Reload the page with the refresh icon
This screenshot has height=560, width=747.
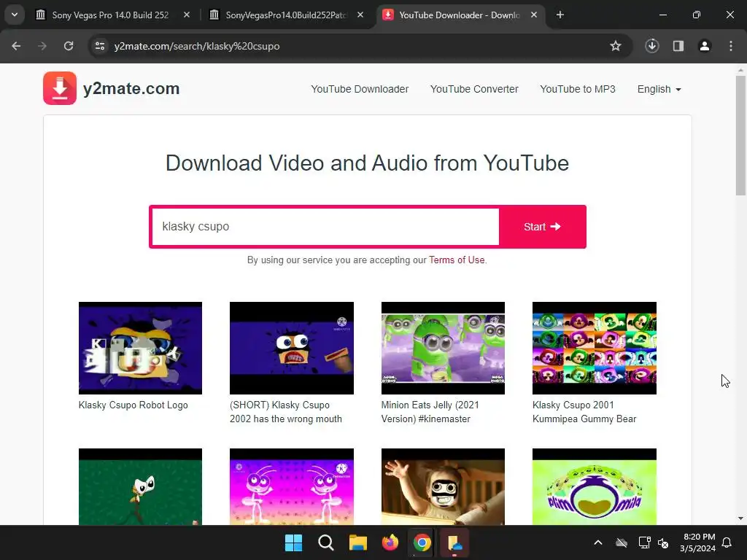pos(69,46)
